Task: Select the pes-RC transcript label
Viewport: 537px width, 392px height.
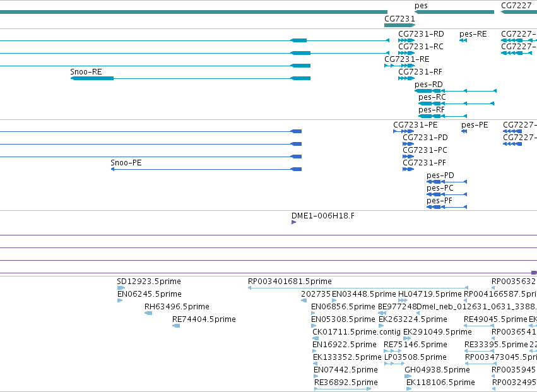Action: [432, 97]
